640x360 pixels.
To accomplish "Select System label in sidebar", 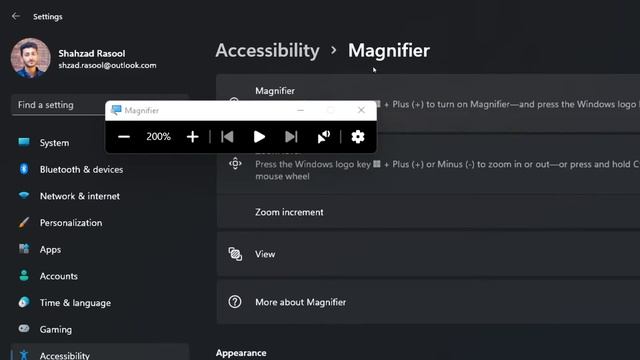I will [54, 143].
